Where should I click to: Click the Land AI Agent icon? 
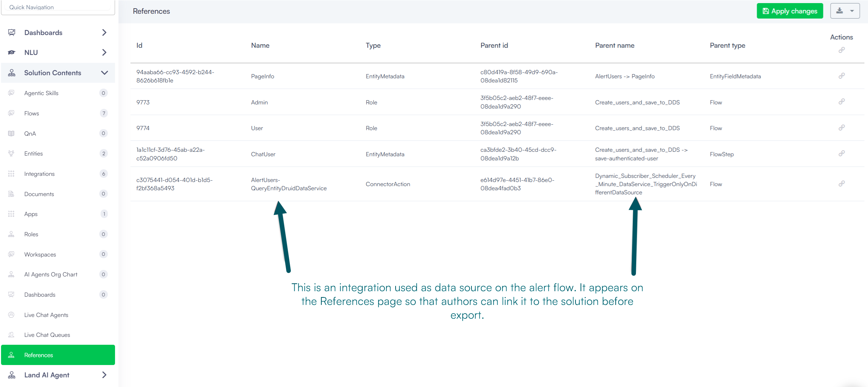pyautogui.click(x=12, y=375)
